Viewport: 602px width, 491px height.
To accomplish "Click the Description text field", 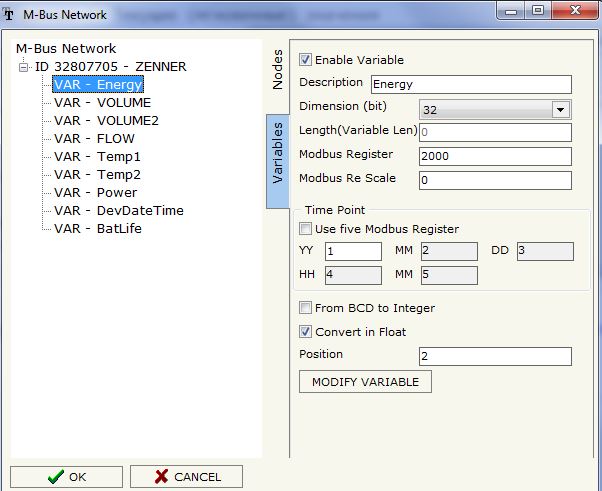I will point(470,84).
